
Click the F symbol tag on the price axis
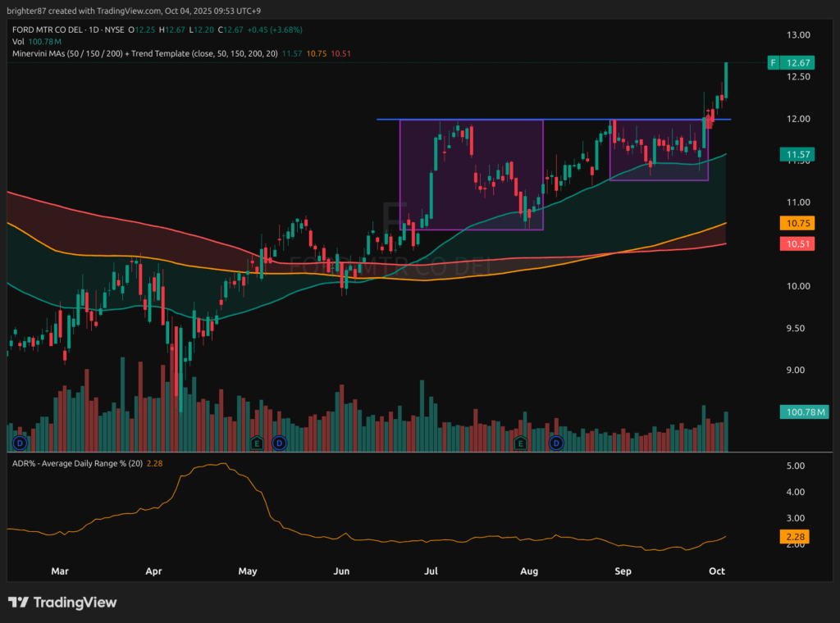click(x=772, y=62)
